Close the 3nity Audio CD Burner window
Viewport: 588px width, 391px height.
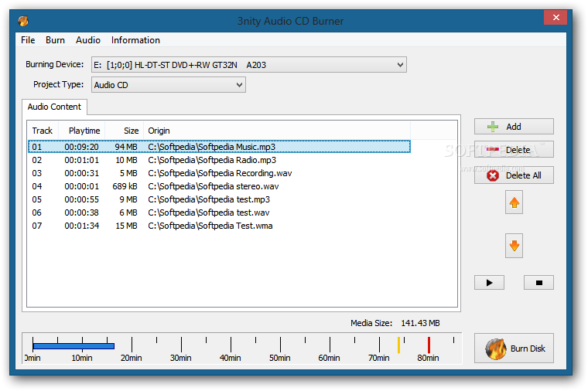556,17
